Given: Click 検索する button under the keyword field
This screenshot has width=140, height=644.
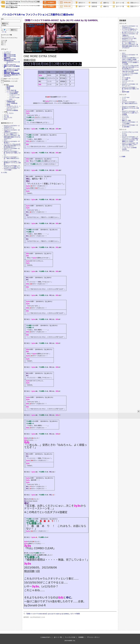Looking at the screenshot, I should tap(5, 23).
